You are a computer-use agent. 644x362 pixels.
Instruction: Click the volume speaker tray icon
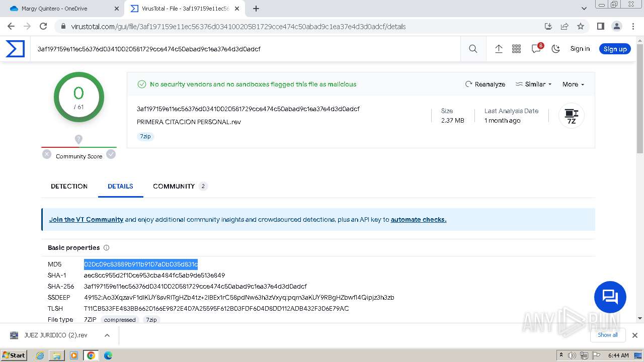[572, 355]
